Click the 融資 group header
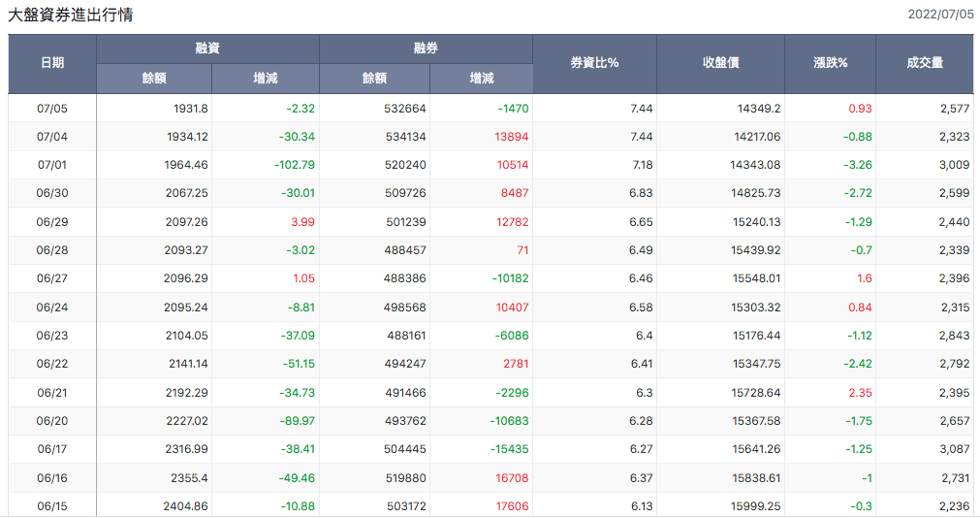Viewport: 980px width, 518px height. (x=207, y=49)
